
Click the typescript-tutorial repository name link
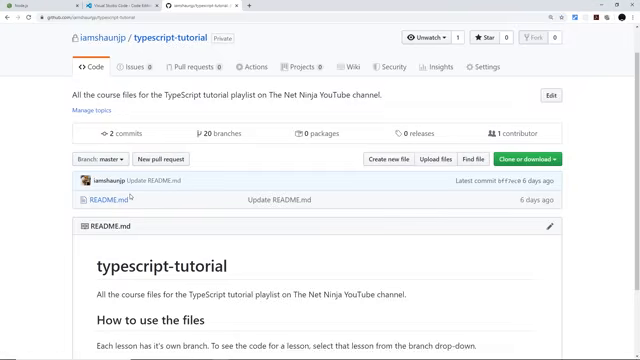click(171, 38)
